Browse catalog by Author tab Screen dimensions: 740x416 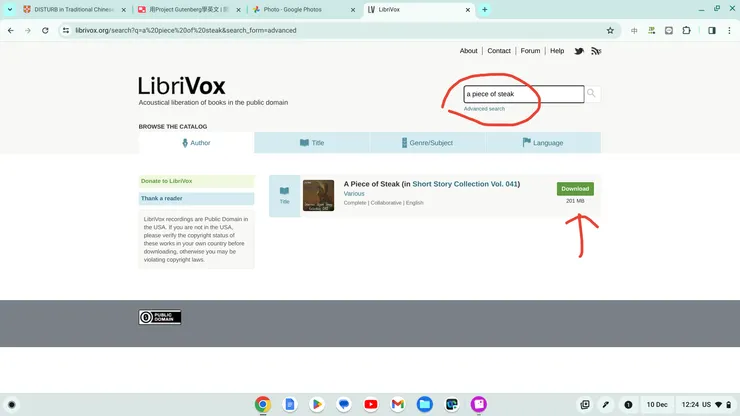(x=196, y=143)
